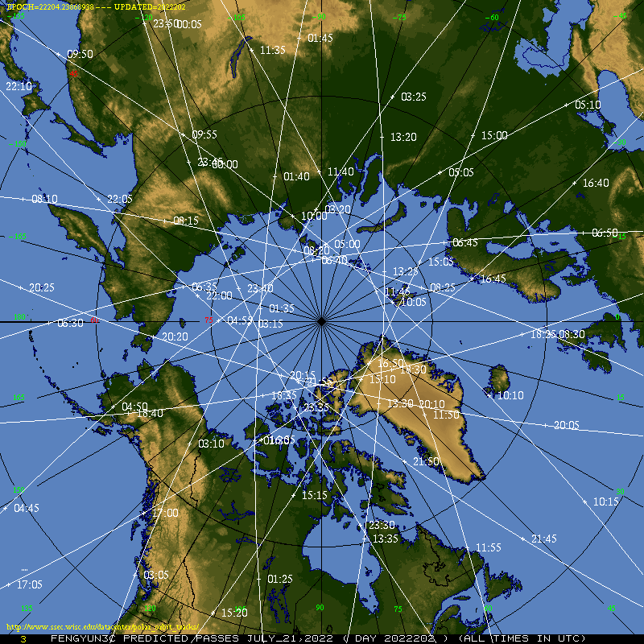Click the 09:50 pass time marker

coord(80,55)
